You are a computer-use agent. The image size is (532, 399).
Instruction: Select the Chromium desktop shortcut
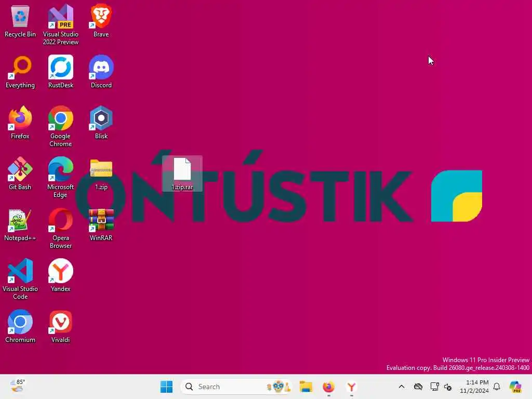coord(20,326)
